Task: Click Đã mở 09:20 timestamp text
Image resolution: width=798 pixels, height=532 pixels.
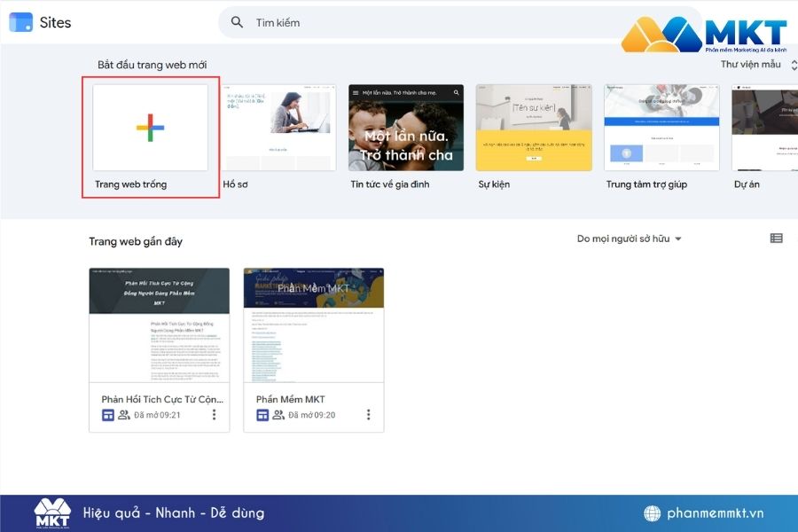Action: 312,416
